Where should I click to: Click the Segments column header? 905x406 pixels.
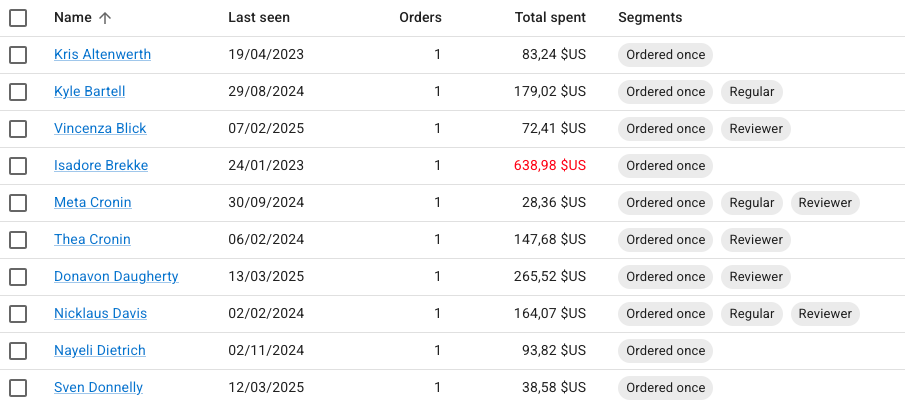tap(650, 18)
